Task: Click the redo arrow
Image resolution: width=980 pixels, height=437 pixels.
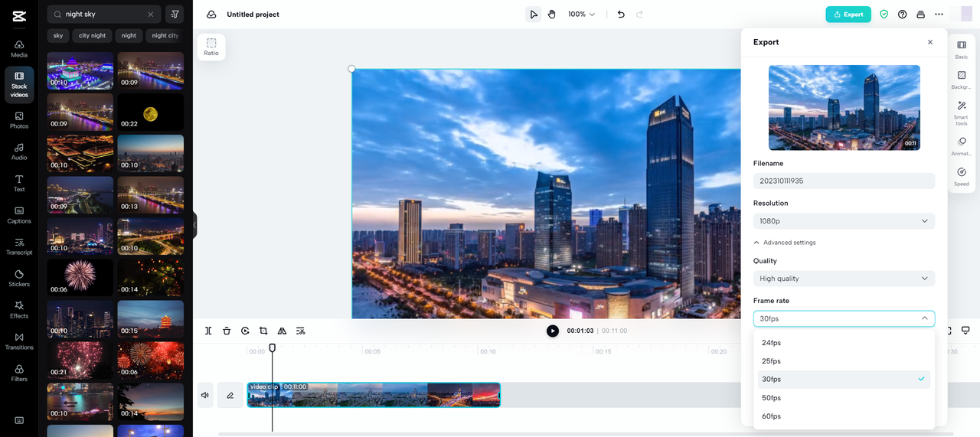Action: [639, 15]
